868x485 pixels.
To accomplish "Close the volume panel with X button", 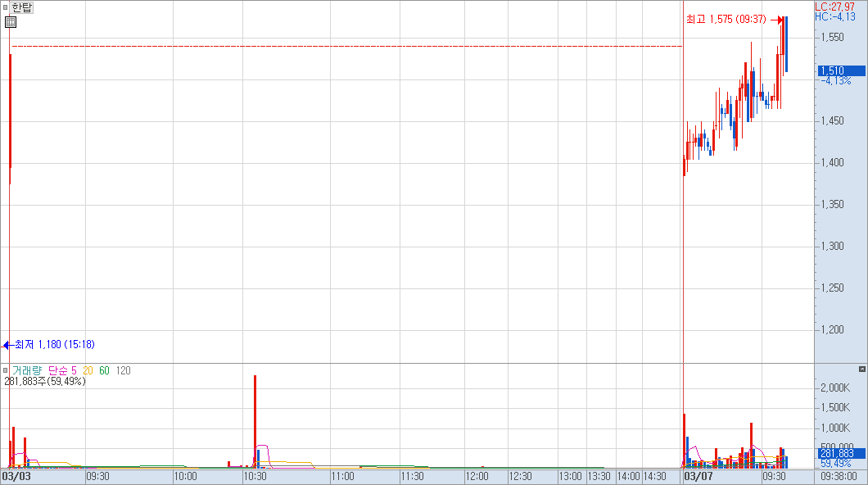I will [862, 369].
